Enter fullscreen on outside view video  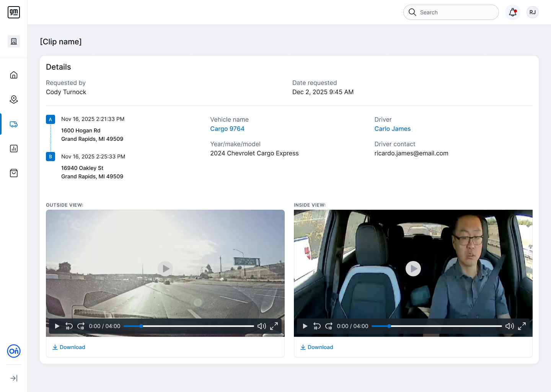pos(274,326)
